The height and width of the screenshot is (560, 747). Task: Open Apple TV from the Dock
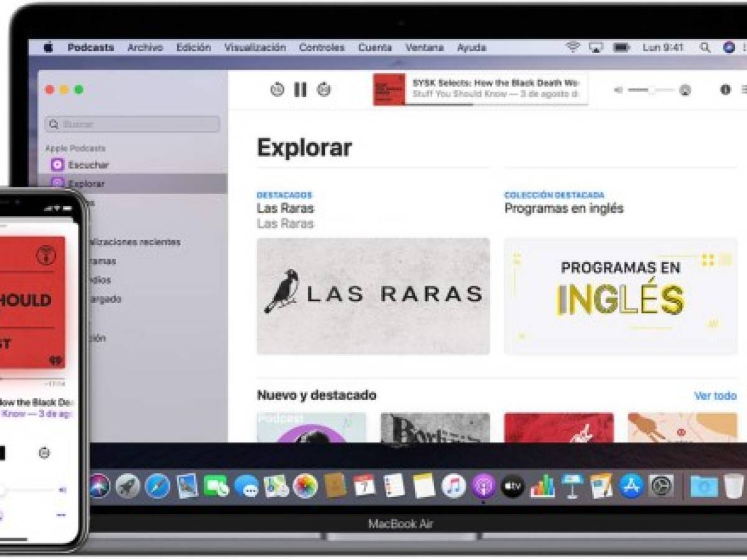point(513,486)
